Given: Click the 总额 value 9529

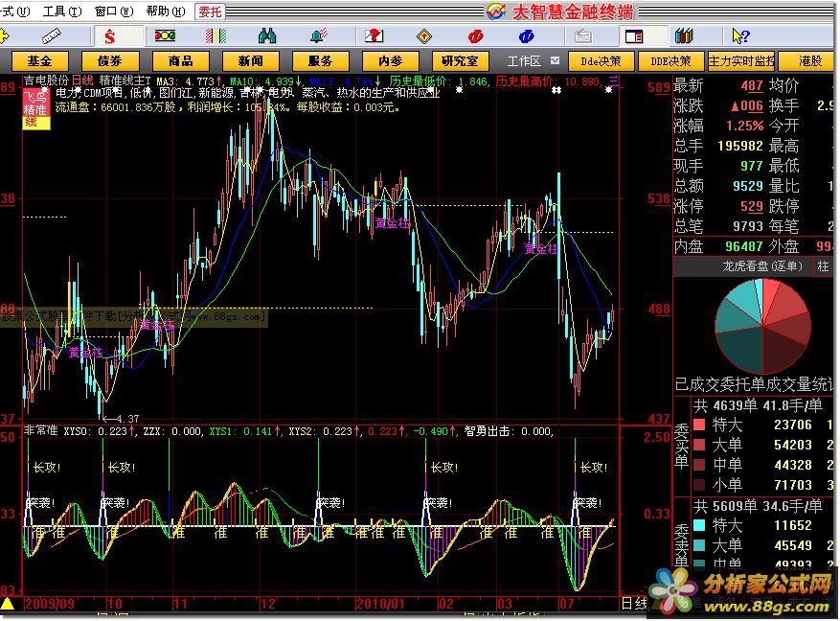Looking at the screenshot, I should pyautogui.click(x=748, y=186).
